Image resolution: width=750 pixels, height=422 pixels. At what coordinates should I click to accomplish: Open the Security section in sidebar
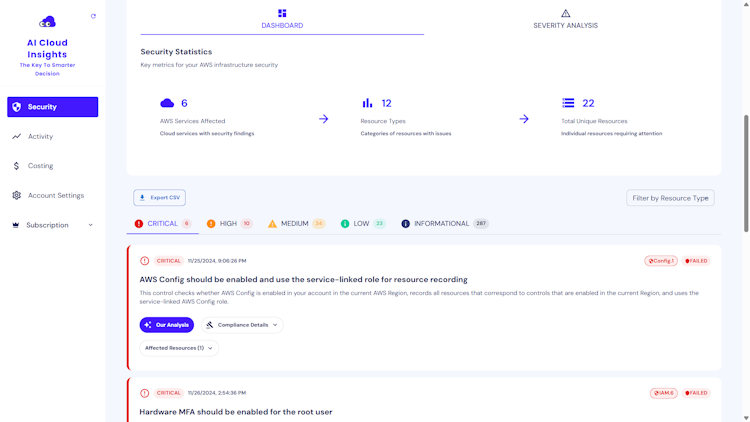tap(53, 107)
